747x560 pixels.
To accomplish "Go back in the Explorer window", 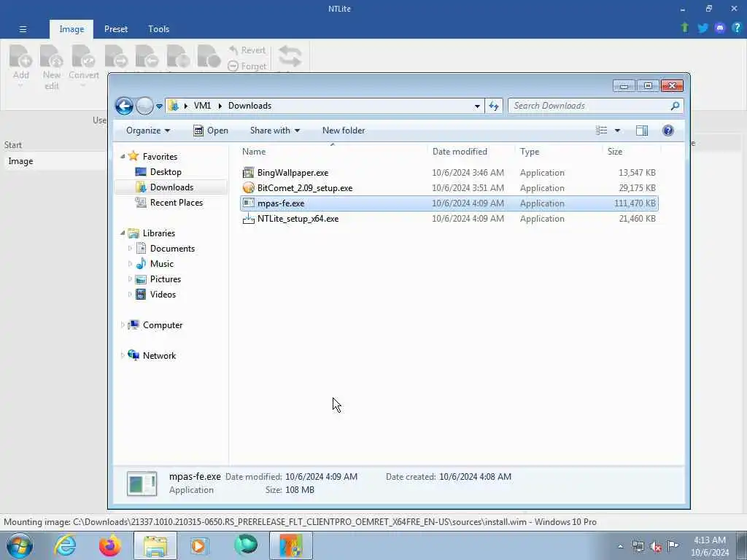I will pyautogui.click(x=124, y=106).
